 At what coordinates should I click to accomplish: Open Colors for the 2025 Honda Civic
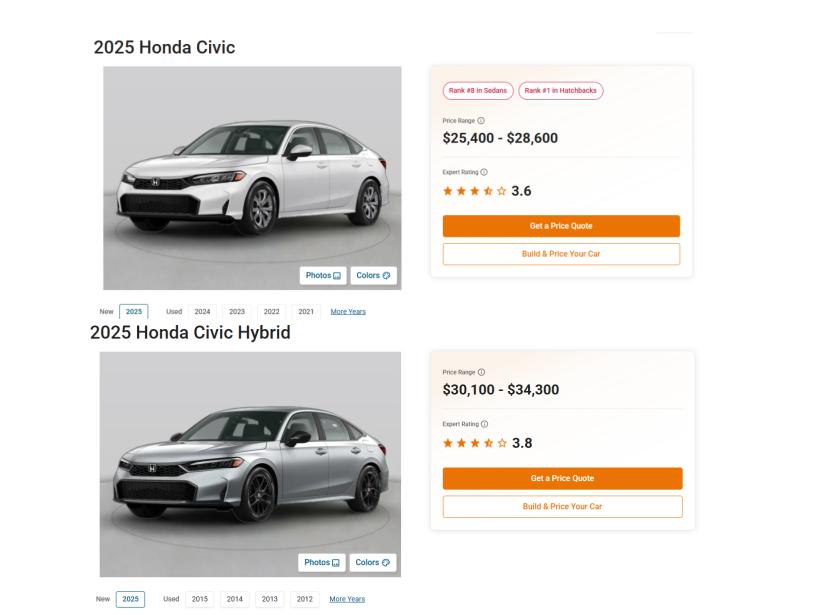point(375,275)
